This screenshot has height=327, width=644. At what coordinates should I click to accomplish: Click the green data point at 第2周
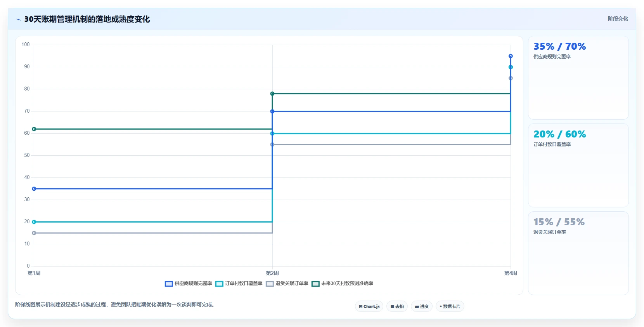coord(272,94)
